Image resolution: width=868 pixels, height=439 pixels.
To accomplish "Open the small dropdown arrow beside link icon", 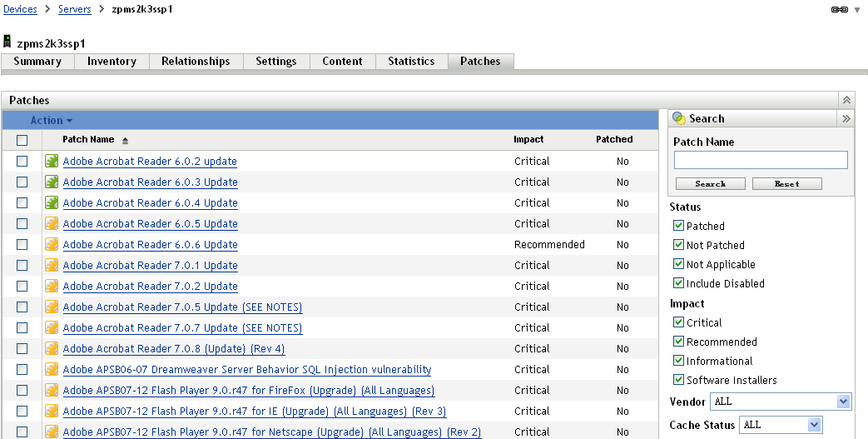I will (857, 10).
